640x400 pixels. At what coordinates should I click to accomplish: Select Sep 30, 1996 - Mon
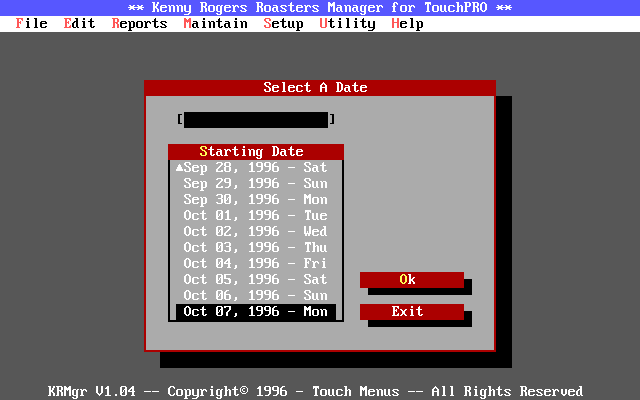[256, 200]
